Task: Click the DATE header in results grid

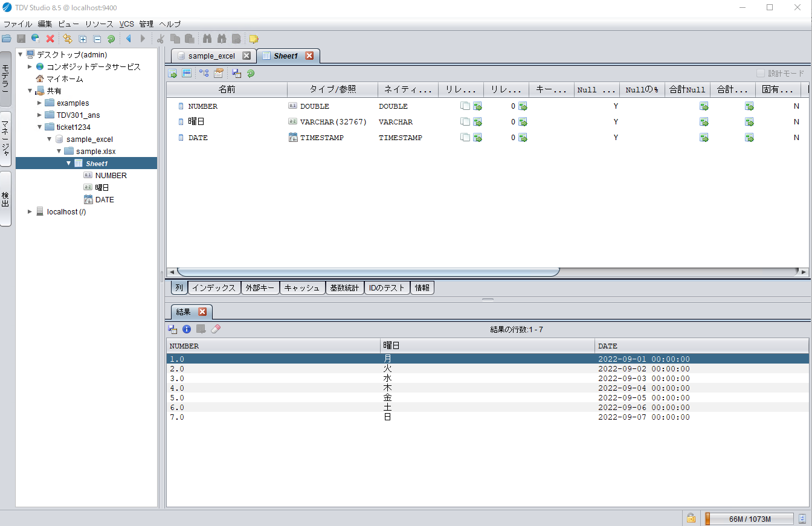Action: tap(701, 346)
